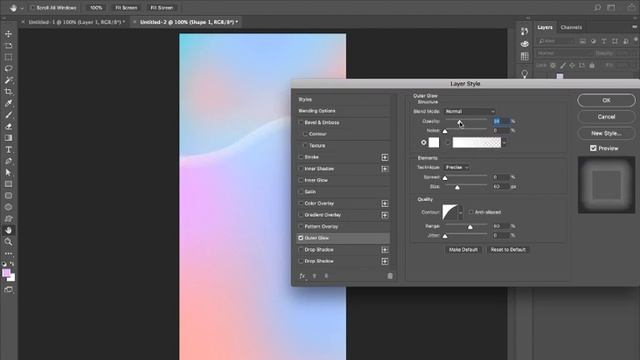Switch to the Channels tab

(571, 27)
